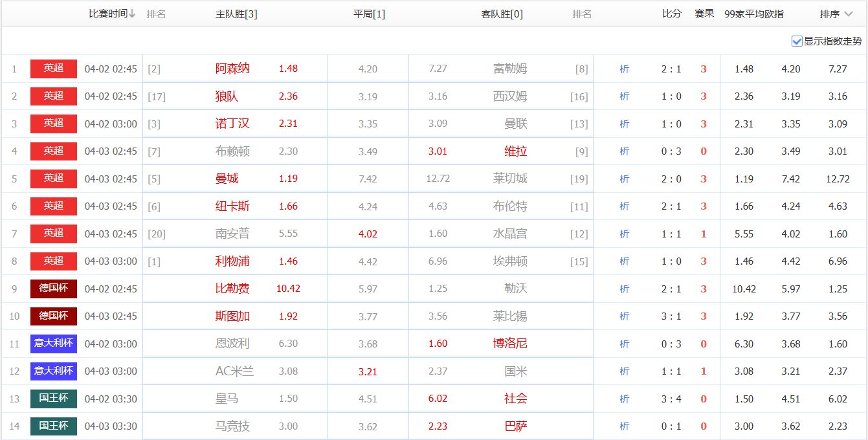The width and height of the screenshot is (868, 440).
Task: Click the sort arrow beside 比赛时间
Action: tap(132, 14)
